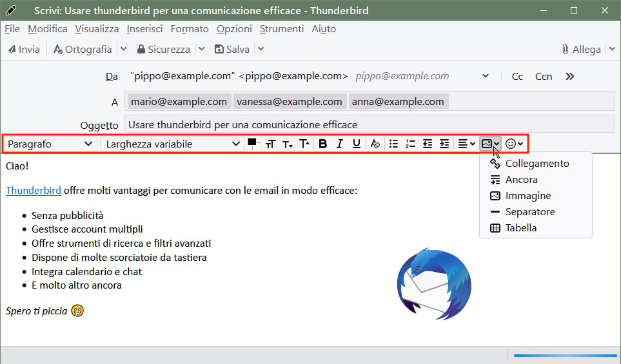
Task: Click the decrease font size icon
Action: click(288, 144)
